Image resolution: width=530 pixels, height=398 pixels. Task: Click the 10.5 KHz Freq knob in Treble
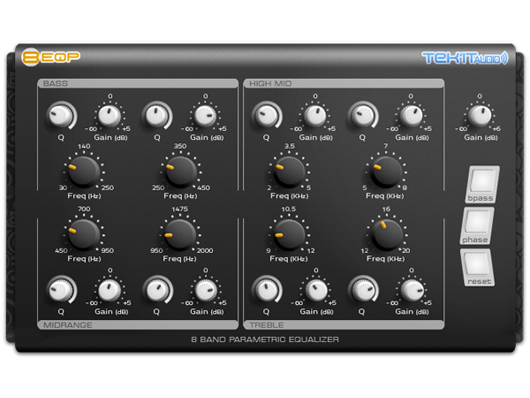(x=289, y=235)
